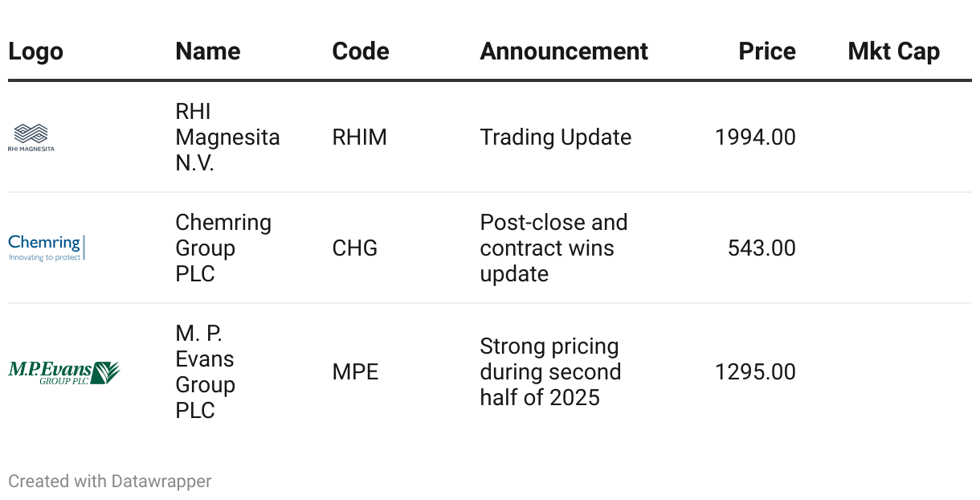Open Strong pricing during second half announcement
Image resolution: width=980 pixels, height=500 pixels.
550,372
